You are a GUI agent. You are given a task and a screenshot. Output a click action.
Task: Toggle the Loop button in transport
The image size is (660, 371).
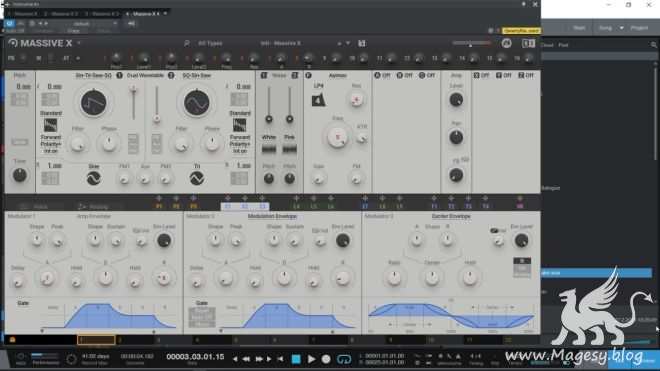pyautogui.click(x=344, y=359)
